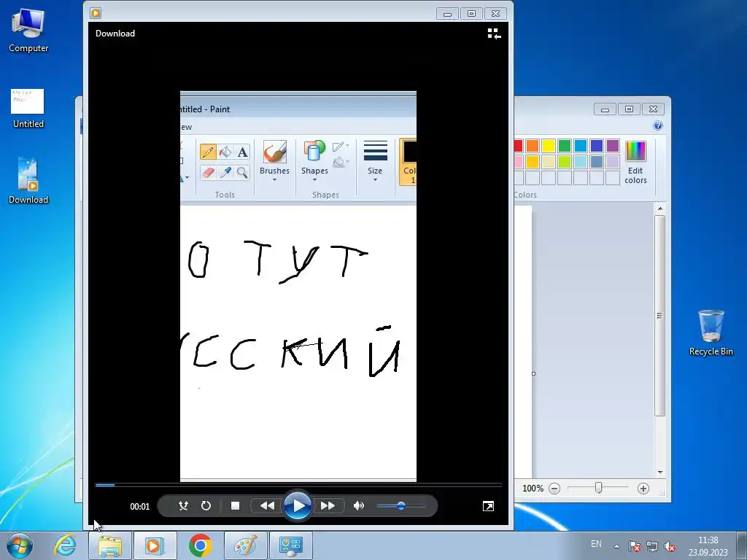
Task: Open Google Chrome from the taskbar
Action: click(x=201, y=545)
